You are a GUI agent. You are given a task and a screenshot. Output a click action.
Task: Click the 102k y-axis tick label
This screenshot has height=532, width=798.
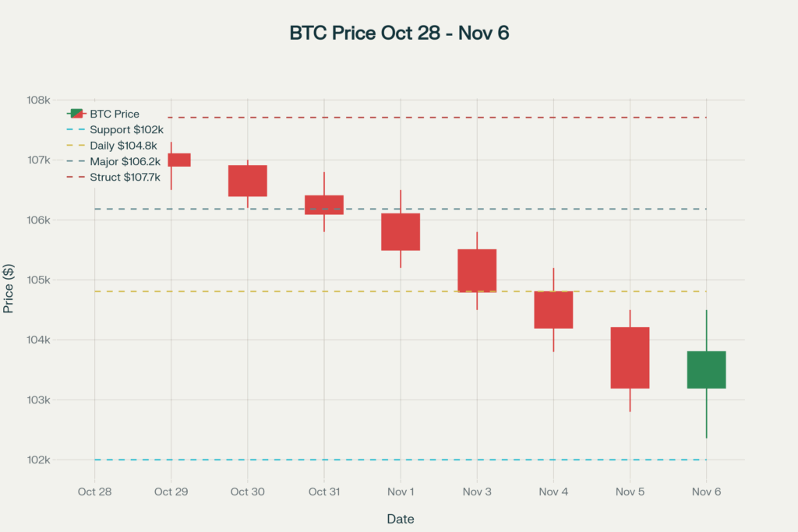pos(40,460)
